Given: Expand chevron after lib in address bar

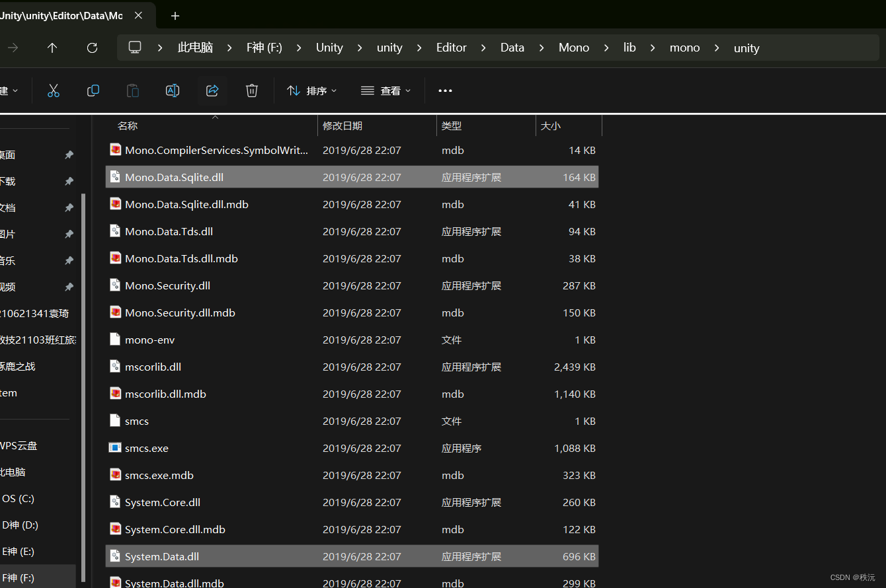Looking at the screenshot, I should (x=653, y=48).
